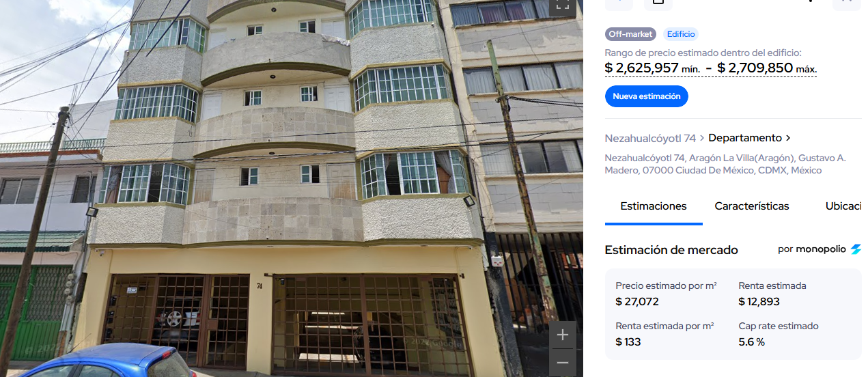Zoom in on the street view
The width and height of the screenshot is (868, 377).
pyautogui.click(x=563, y=335)
